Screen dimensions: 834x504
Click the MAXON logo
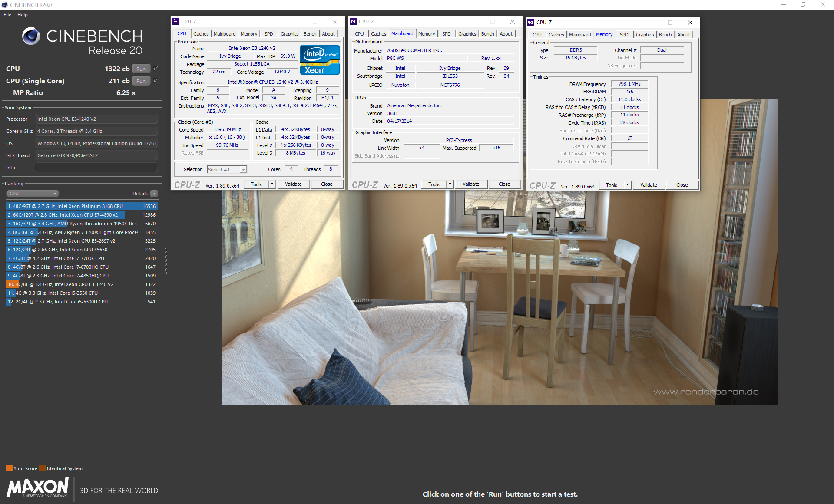(x=38, y=488)
